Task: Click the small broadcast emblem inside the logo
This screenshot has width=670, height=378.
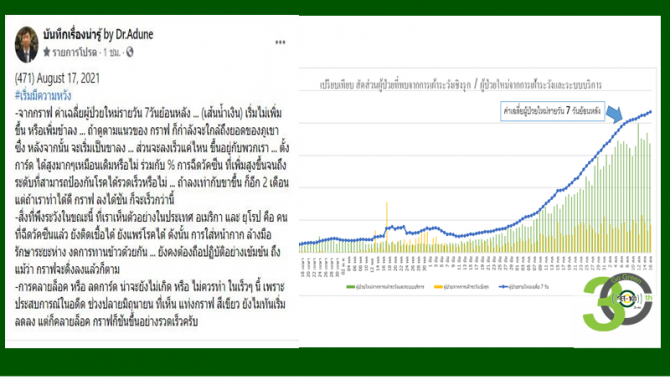Action: tap(627, 298)
